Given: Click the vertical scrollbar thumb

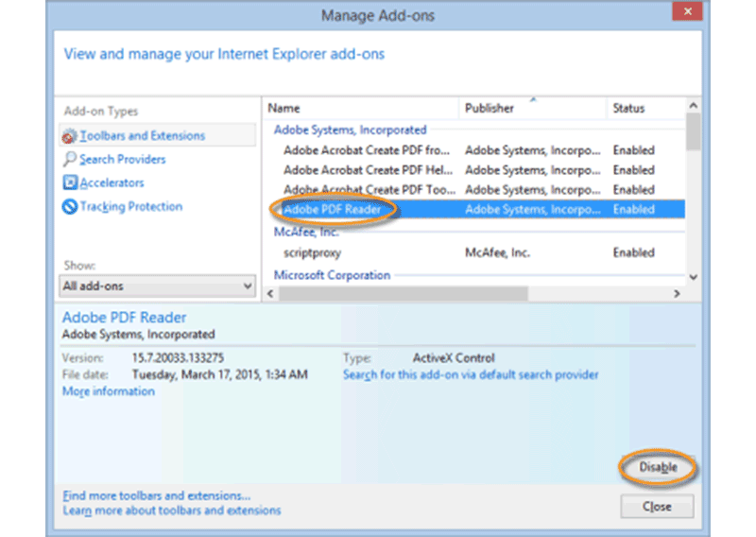Looking at the screenshot, I should pyautogui.click(x=694, y=131).
